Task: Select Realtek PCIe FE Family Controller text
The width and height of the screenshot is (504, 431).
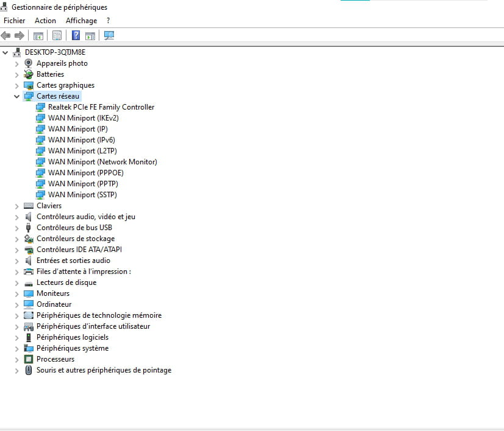Action: click(101, 107)
